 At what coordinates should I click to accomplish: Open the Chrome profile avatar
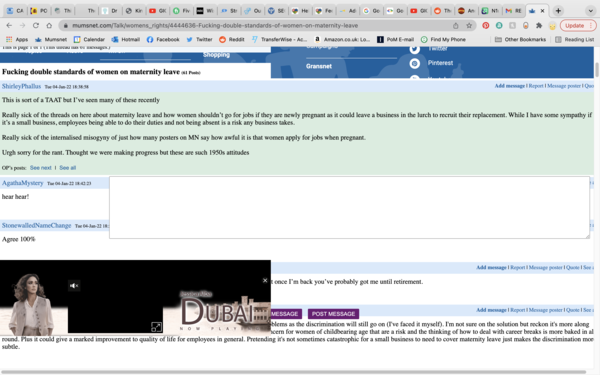click(x=552, y=26)
